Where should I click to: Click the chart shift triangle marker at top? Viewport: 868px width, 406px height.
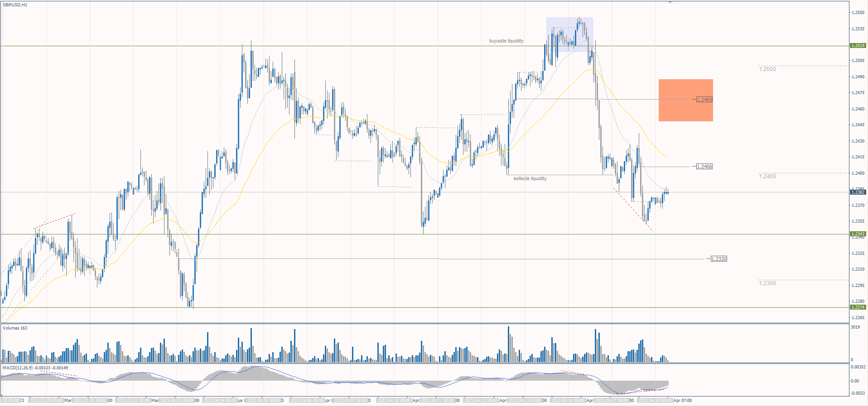(670, 3)
